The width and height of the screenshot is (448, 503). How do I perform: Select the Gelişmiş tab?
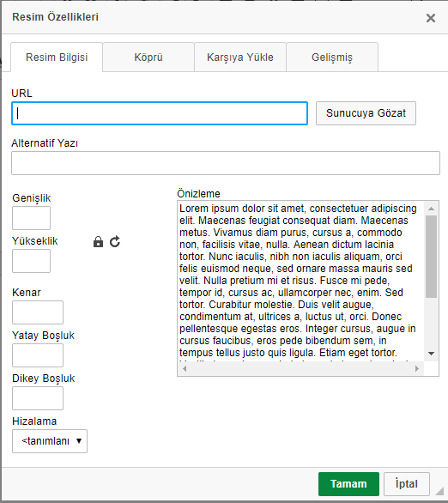coord(332,58)
